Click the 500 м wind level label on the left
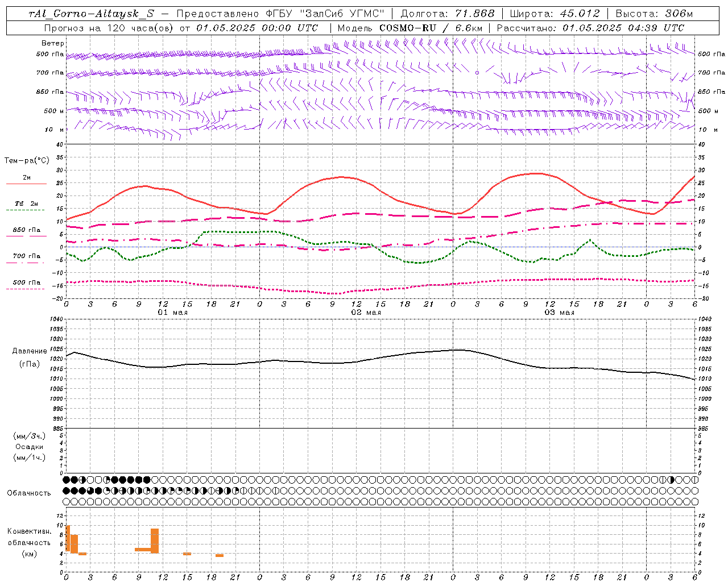The width and height of the screenshot is (728, 582). click(54, 111)
